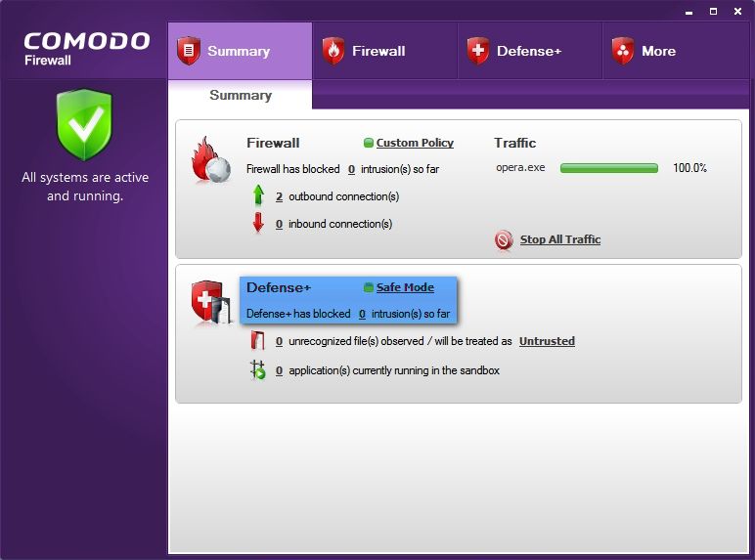Click the Traffic heading

(x=514, y=143)
